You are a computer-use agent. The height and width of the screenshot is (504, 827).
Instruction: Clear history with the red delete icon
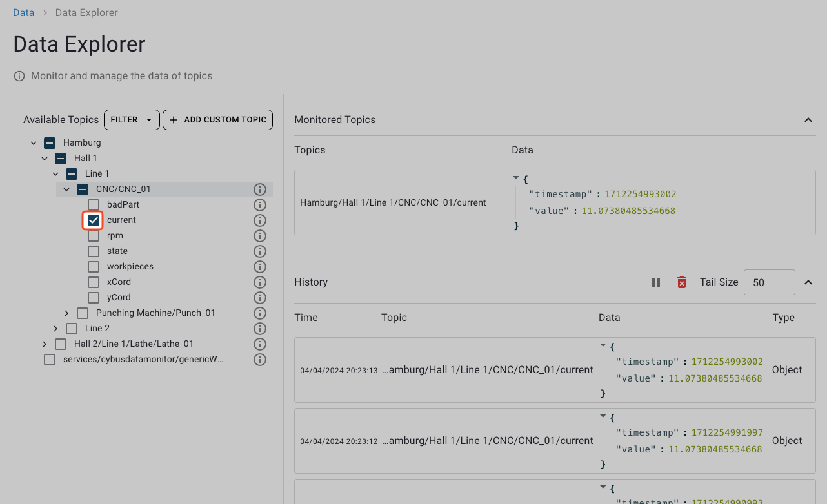pos(681,282)
